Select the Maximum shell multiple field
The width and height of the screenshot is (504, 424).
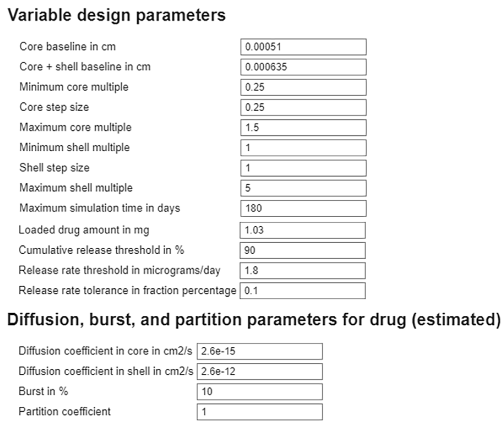click(x=303, y=188)
